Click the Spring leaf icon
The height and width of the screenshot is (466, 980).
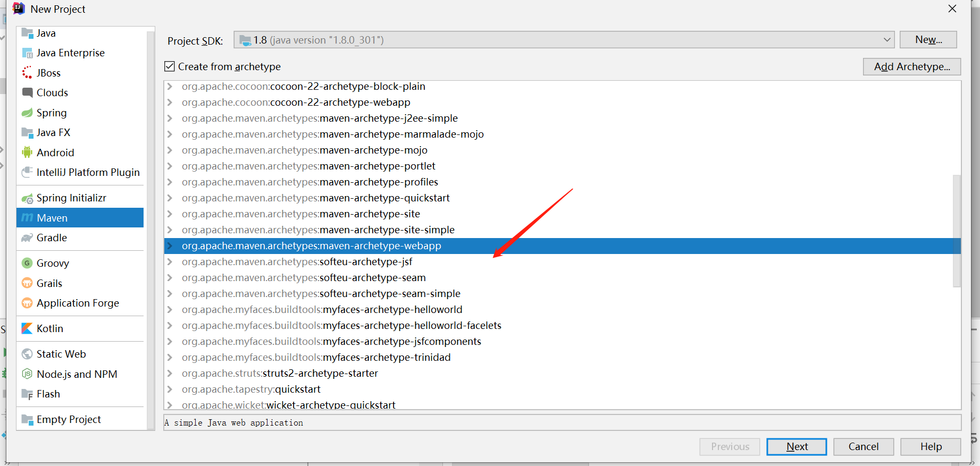click(x=27, y=113)
